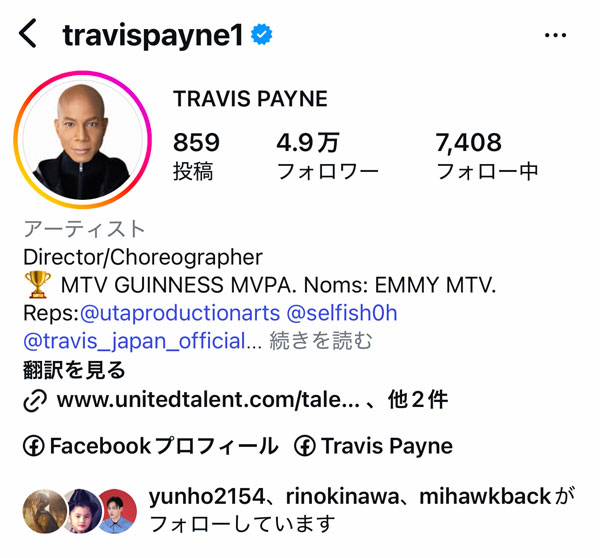Open the profile picture story ring

[x=83, y=140]
